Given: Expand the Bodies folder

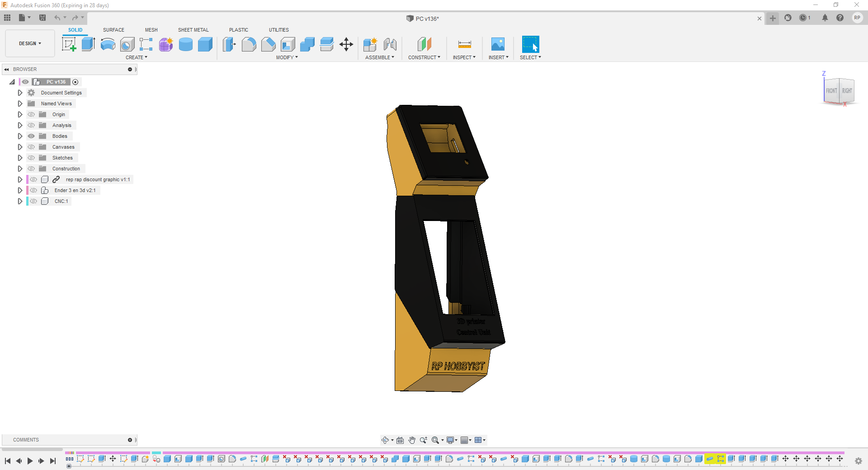Looking at the screenshot, I should pos(20,136).
